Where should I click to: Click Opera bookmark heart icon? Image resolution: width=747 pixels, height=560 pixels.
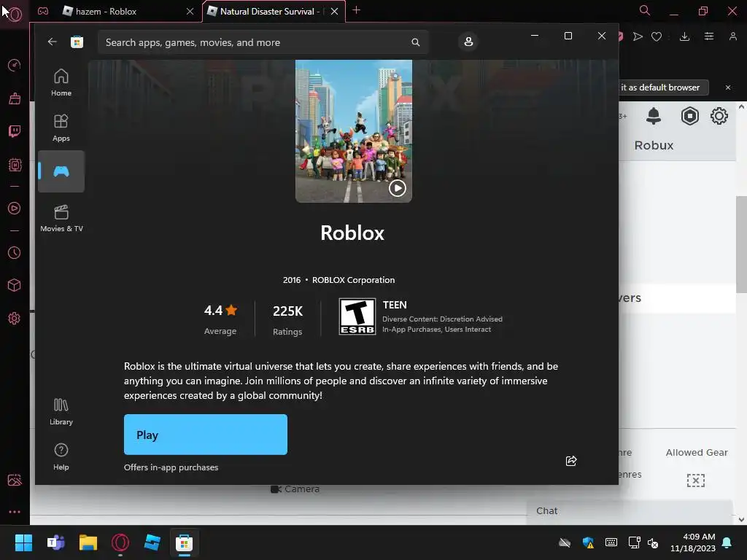[x=657, y=36]
